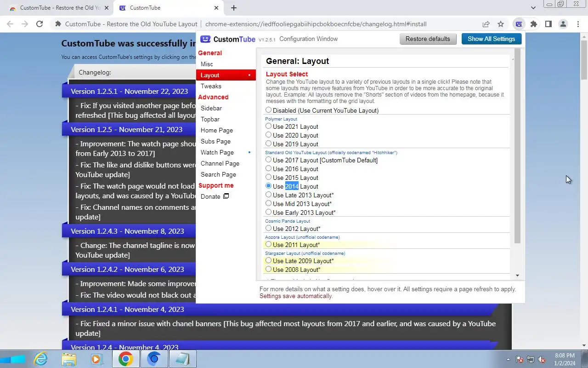Go forward with the arrow button

coord(25,24)
